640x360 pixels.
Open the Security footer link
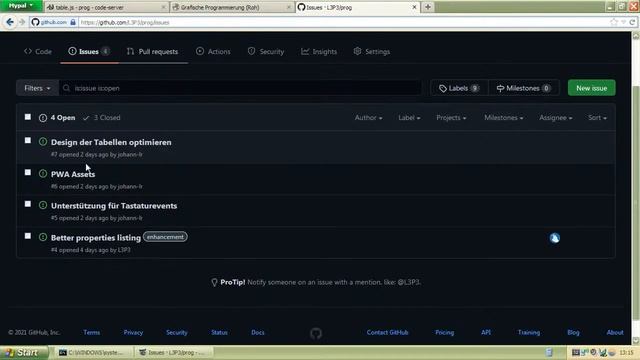(177, 333)
